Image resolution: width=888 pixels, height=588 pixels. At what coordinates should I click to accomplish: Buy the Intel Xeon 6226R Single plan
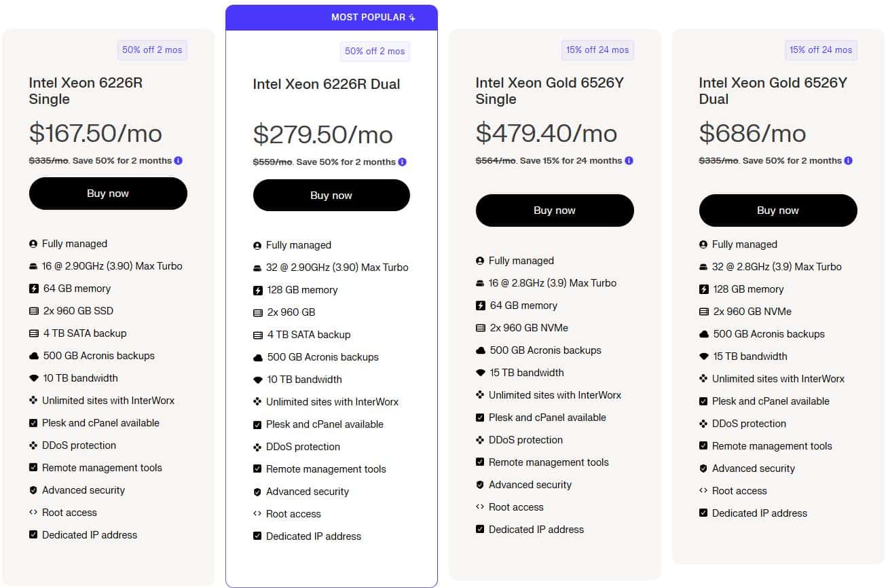108,194
